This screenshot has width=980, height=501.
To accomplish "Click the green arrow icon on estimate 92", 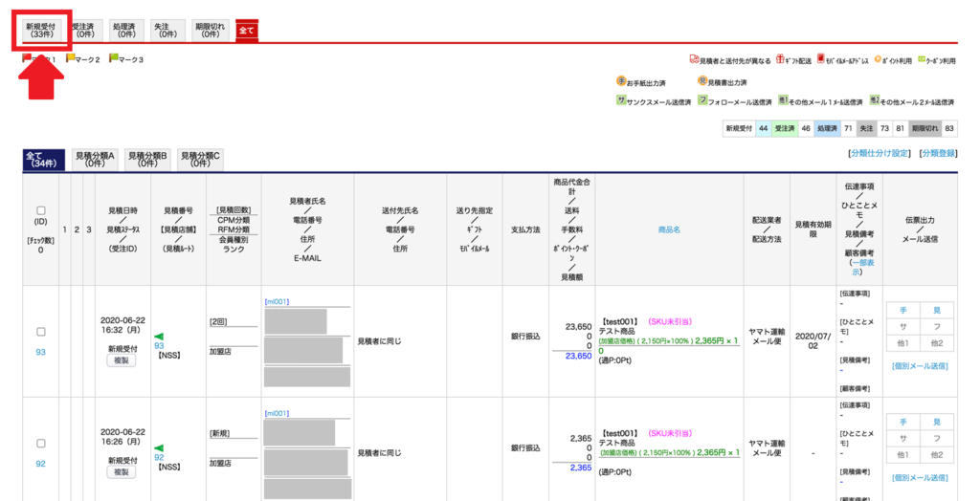I will tap(159, 448).
